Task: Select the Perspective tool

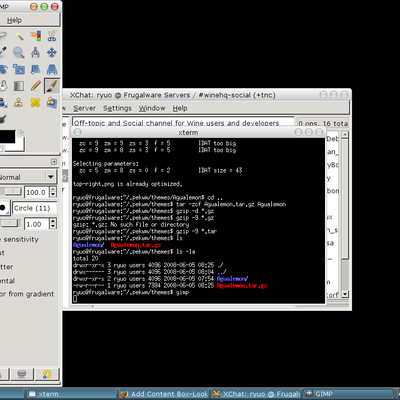Action: [x=52, y=69]
